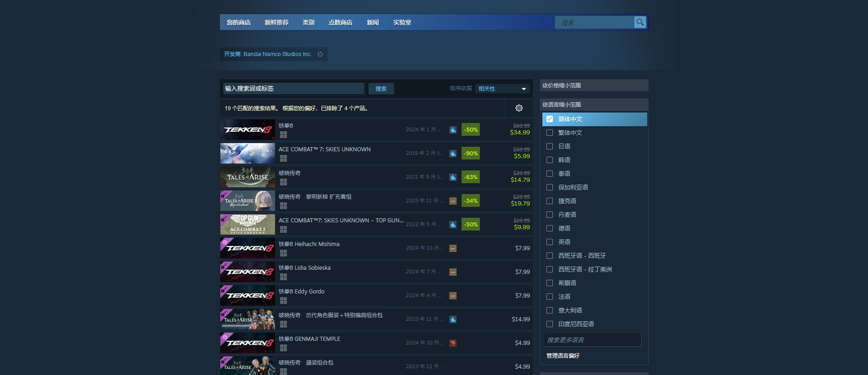Open the 新鲜推荐 menu

(x=276, y=22)
